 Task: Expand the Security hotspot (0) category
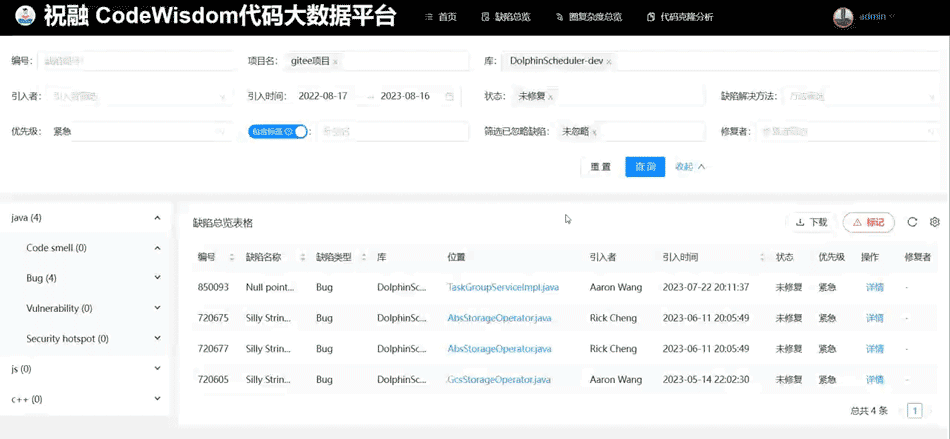(x=158, y=338)
